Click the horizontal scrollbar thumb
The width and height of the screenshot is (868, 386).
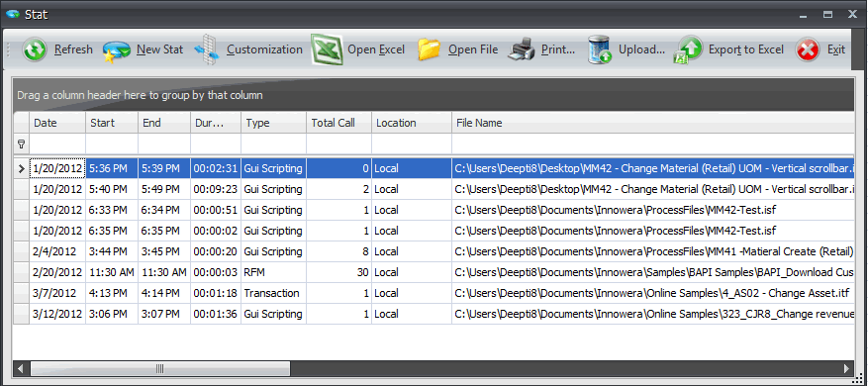tap(160, 368)
